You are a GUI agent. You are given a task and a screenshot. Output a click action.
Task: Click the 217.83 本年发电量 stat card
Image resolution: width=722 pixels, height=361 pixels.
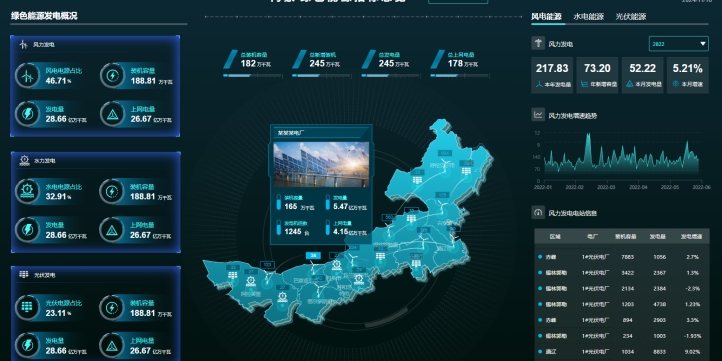552,75
